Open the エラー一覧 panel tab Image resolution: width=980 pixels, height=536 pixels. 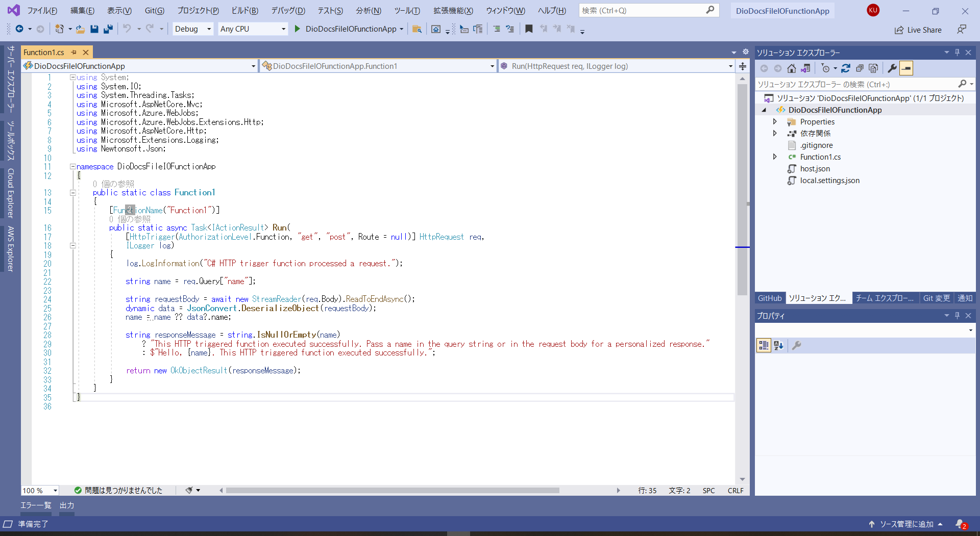pyautogui.click(x=36, y=505)
